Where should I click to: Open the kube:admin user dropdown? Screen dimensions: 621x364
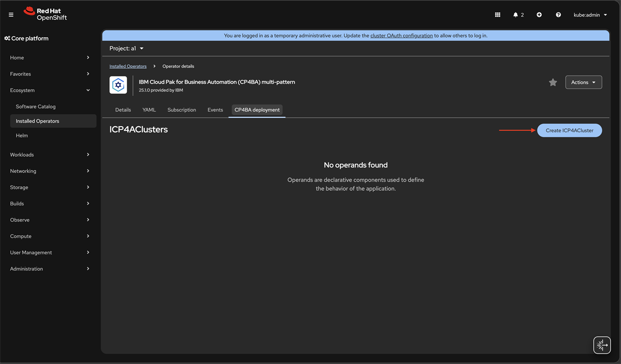[x=590, y=15]
